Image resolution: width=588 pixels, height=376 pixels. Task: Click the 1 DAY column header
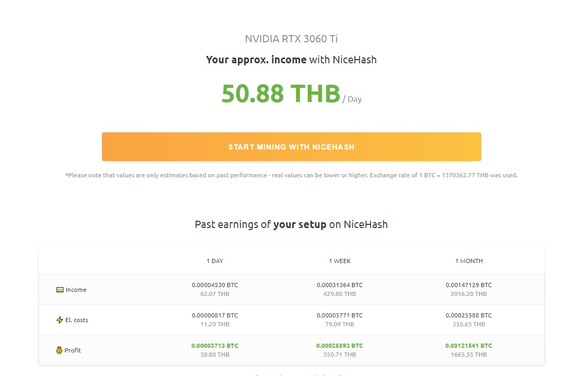coord(215,261)
